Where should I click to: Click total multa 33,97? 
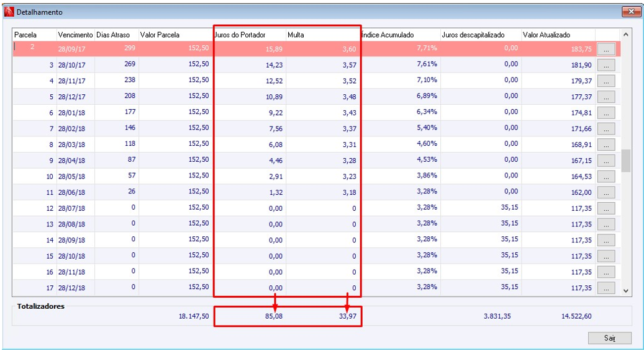click(348, 316)
